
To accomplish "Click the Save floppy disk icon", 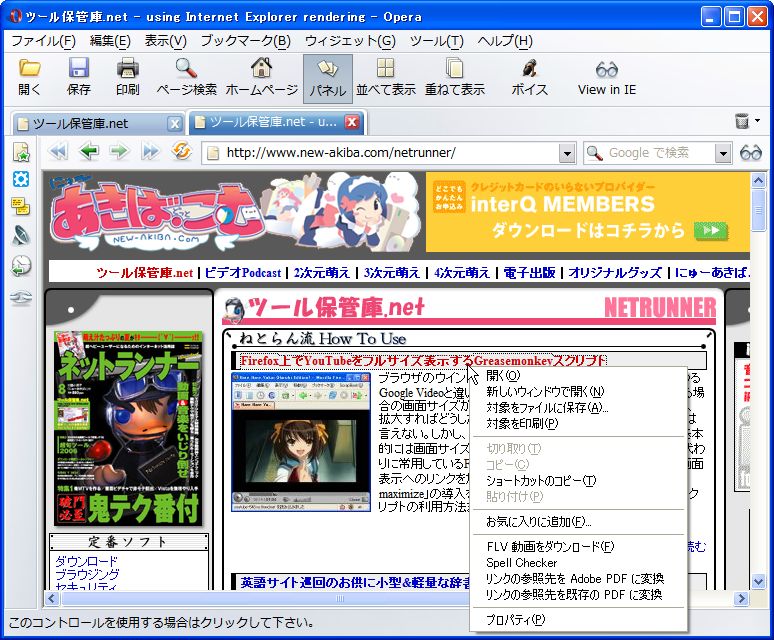I will click(78, 68).
